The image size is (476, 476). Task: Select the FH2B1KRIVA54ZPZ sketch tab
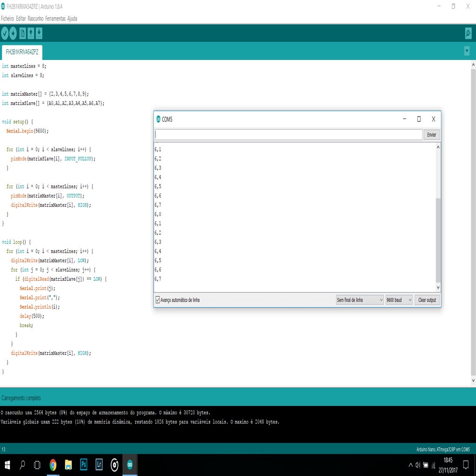pyautogui.click(x=22, y=52)
